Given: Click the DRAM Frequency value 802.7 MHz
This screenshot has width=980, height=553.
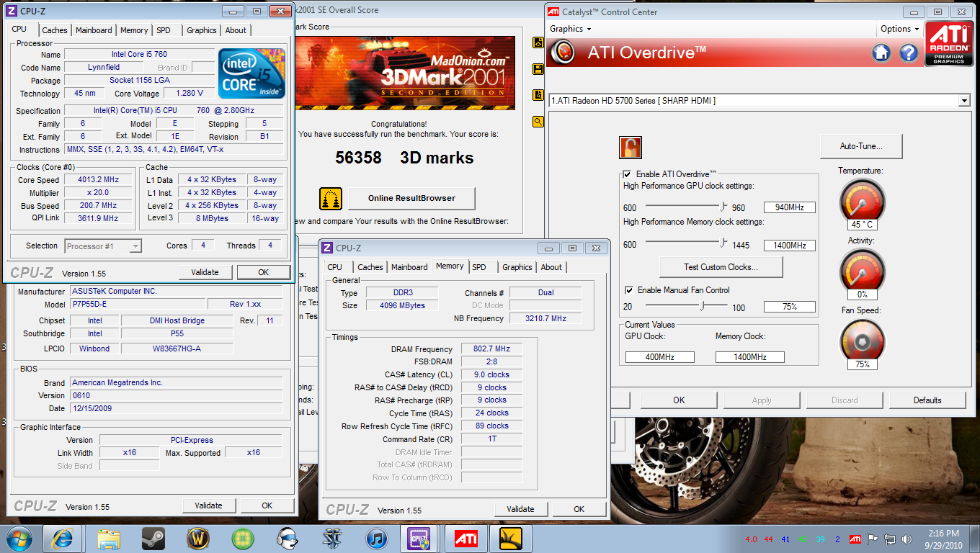Looking at the screenshot, I should coord(491,349).
